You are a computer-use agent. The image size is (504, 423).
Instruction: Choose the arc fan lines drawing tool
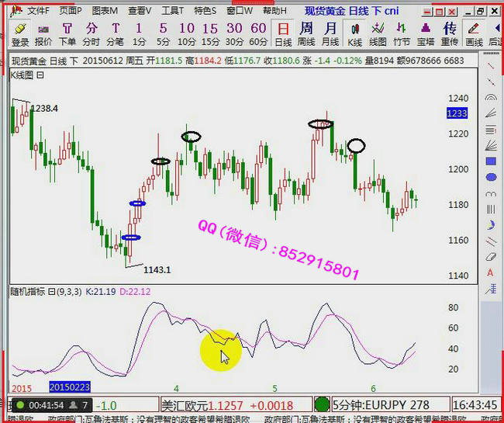(x=490, y=98)
